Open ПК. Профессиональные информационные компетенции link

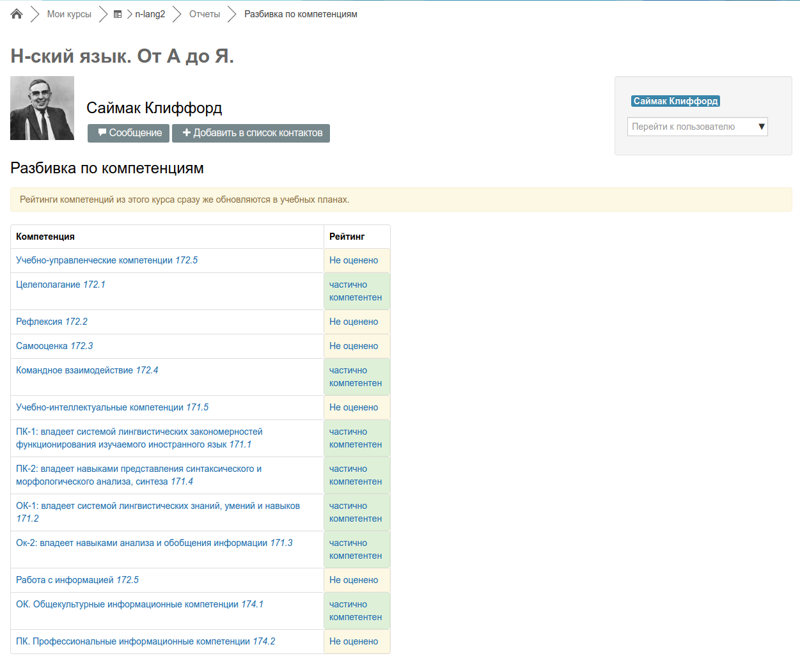(x=145, y=641)
